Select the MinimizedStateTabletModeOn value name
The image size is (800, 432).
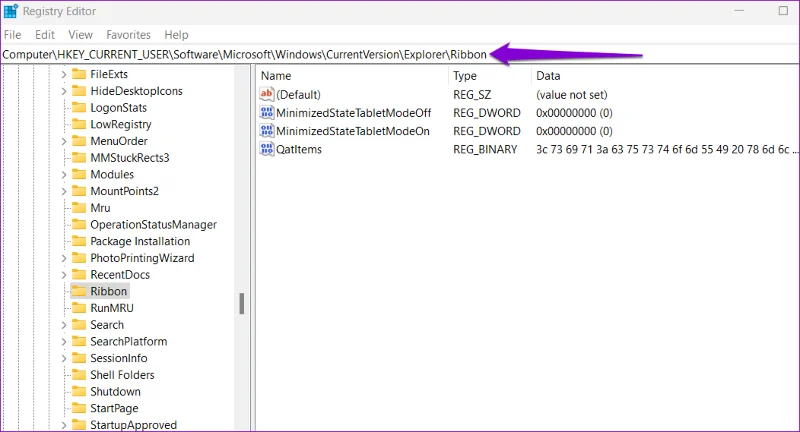coord(353,131)
